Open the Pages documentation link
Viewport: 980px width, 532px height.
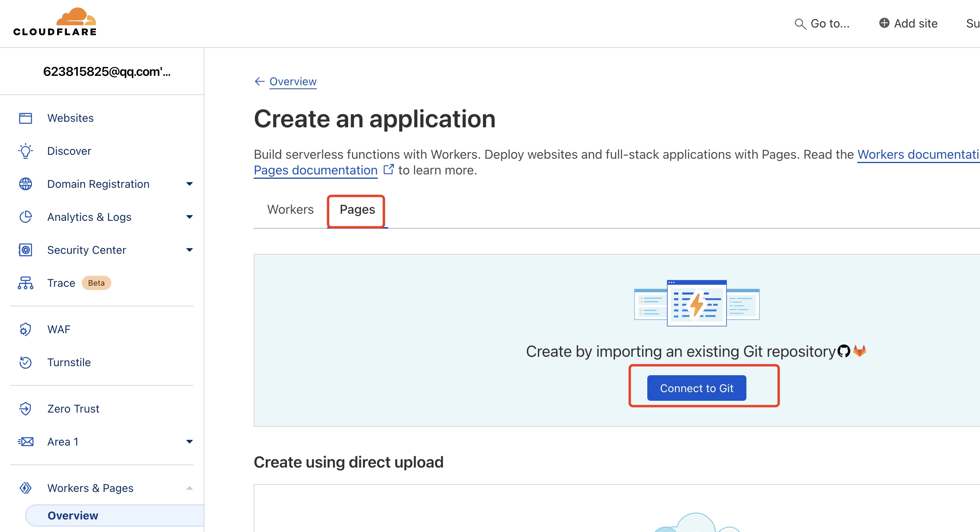click(316, 170)
